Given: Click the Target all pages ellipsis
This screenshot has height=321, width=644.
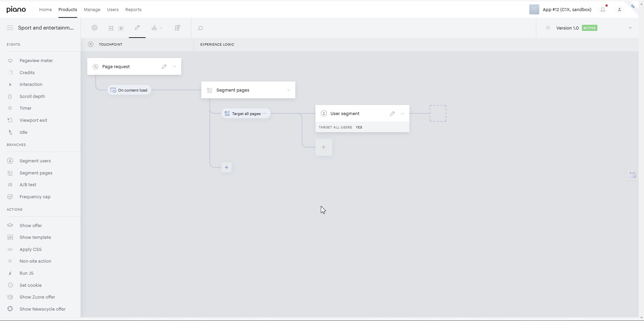Looking at the screenshot, I should pyautogui.click(x=264, y=113).
